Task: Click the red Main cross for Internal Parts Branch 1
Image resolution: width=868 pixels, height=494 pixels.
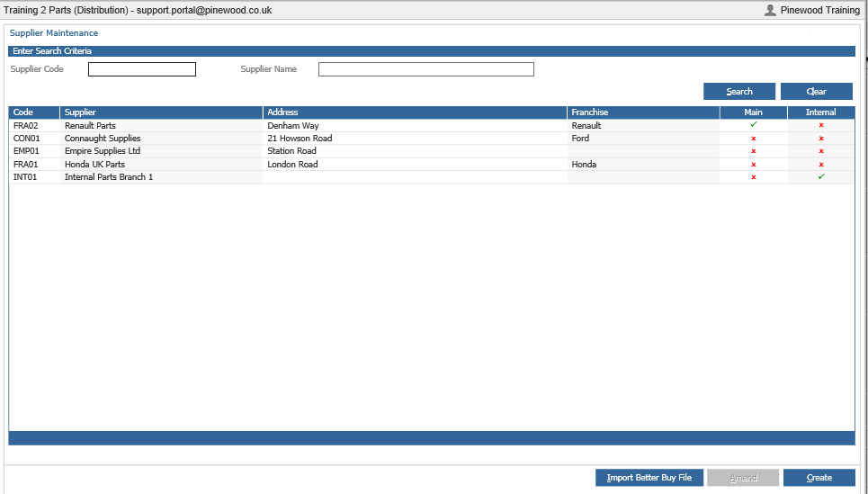Action: click(x=754, y=177)
